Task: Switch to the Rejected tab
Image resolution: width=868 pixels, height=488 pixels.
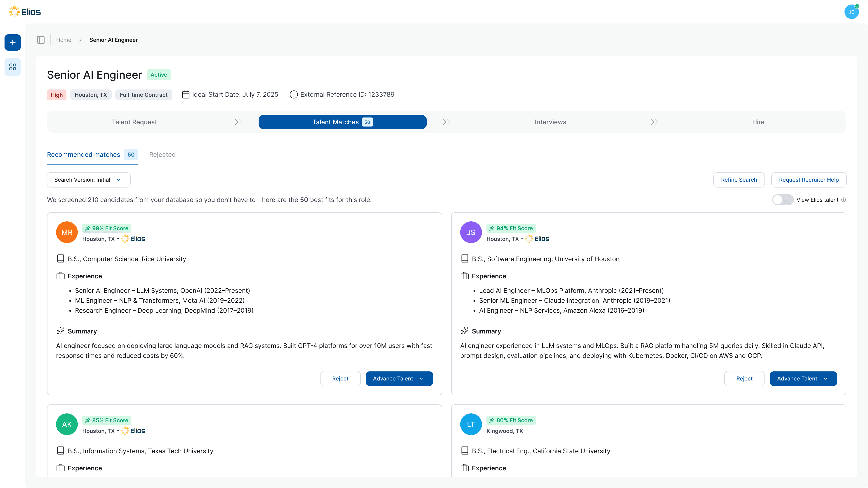Action: 163,155
